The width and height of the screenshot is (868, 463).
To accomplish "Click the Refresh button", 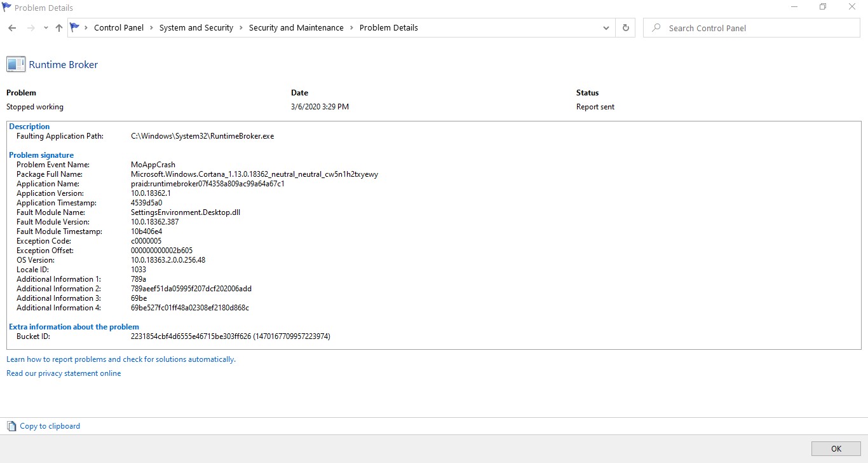I will pos(626,28).
